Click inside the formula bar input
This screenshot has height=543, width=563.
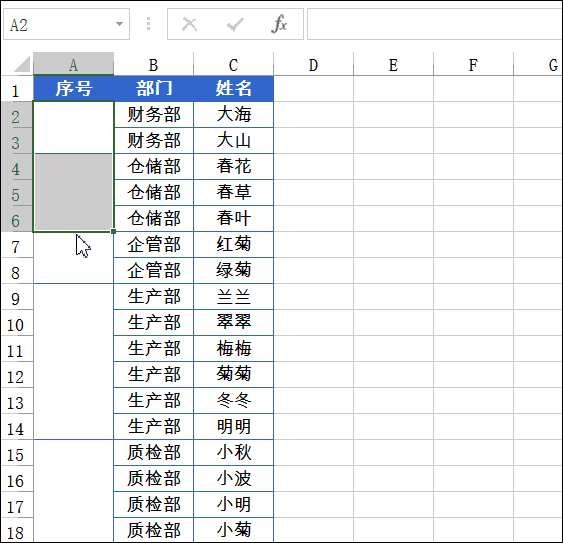point(435,24)
